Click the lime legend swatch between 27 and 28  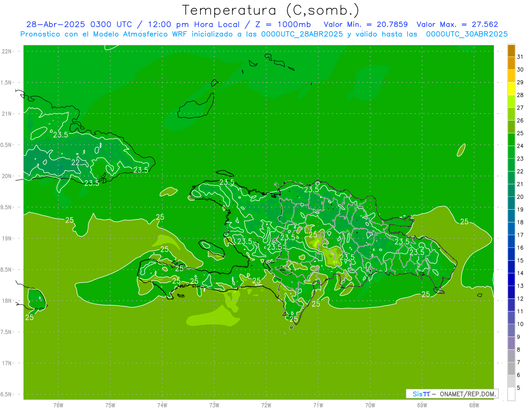pyautogui.click(x=511, y=102)
